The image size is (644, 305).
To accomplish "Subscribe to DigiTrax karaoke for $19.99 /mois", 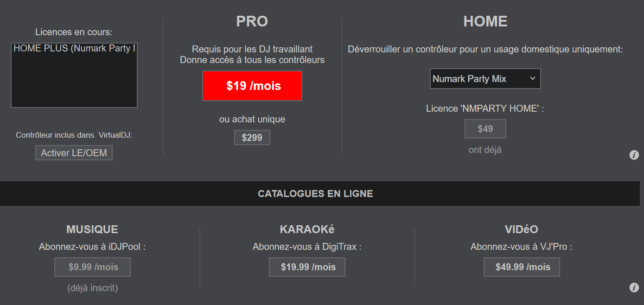I will pos(307,267).
